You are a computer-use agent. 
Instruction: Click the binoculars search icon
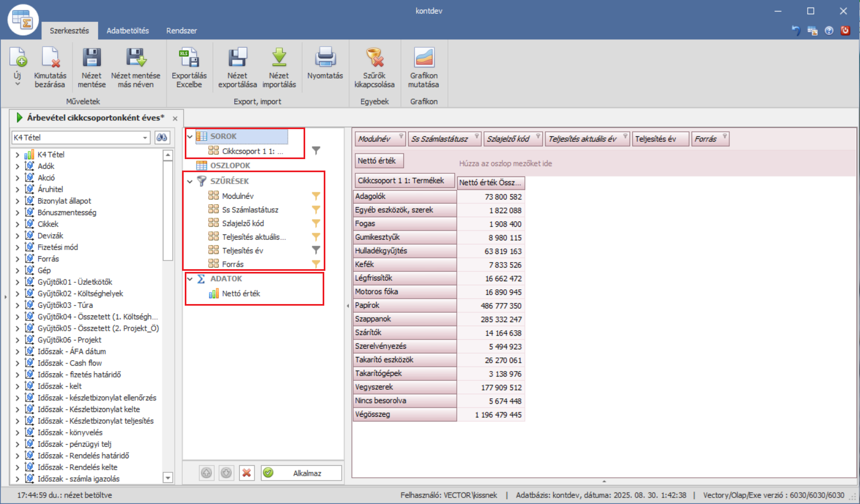point(162,137)
